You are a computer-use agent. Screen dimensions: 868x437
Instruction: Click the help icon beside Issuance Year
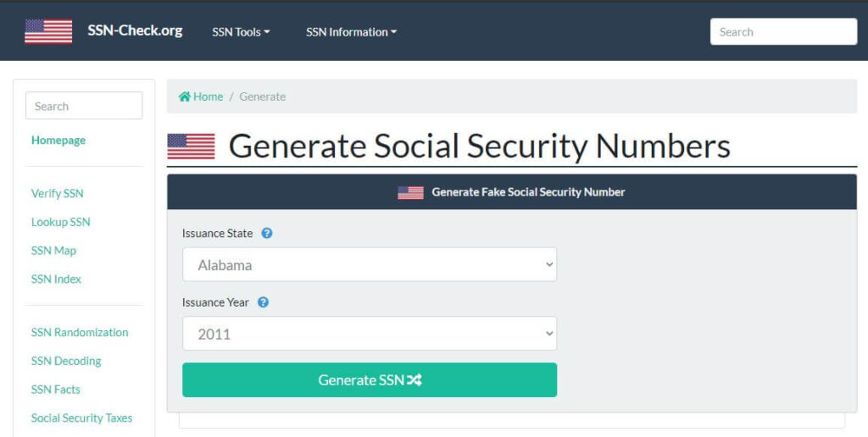tap(263, 302)
